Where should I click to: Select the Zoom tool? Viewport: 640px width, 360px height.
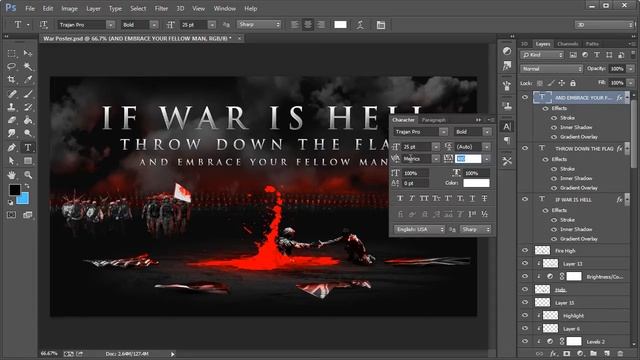coord(28,175)
